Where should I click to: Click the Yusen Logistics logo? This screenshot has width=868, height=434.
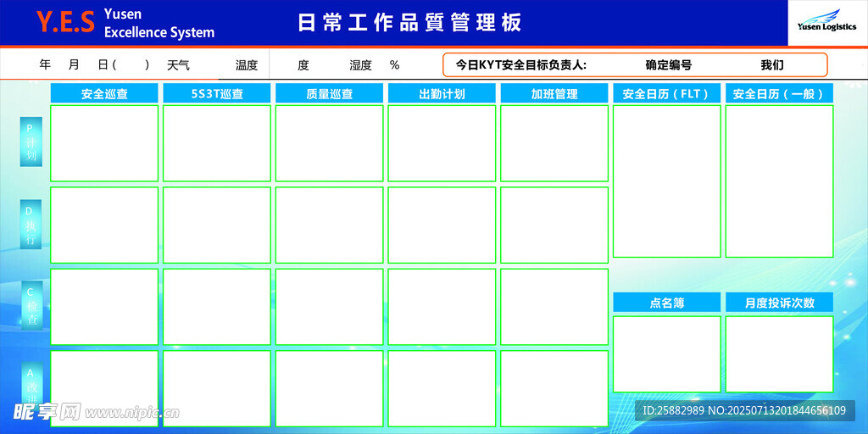(x=826, y=21)
